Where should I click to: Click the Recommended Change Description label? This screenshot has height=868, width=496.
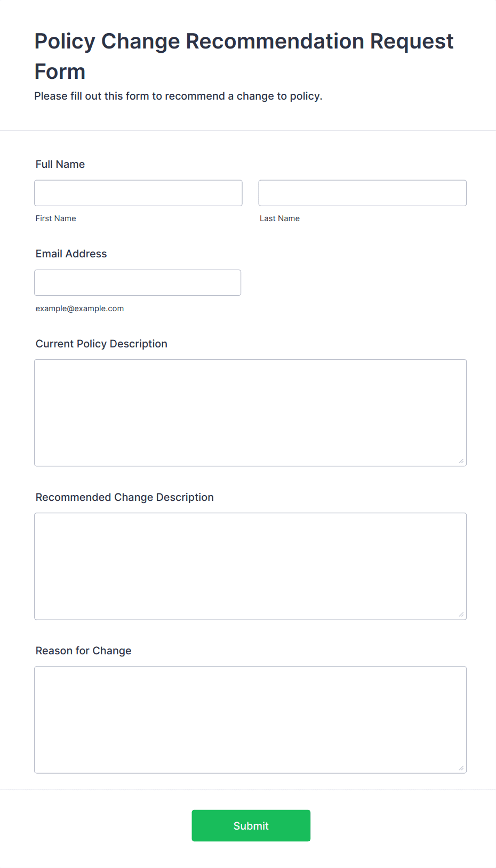click(x=125, y=497)
